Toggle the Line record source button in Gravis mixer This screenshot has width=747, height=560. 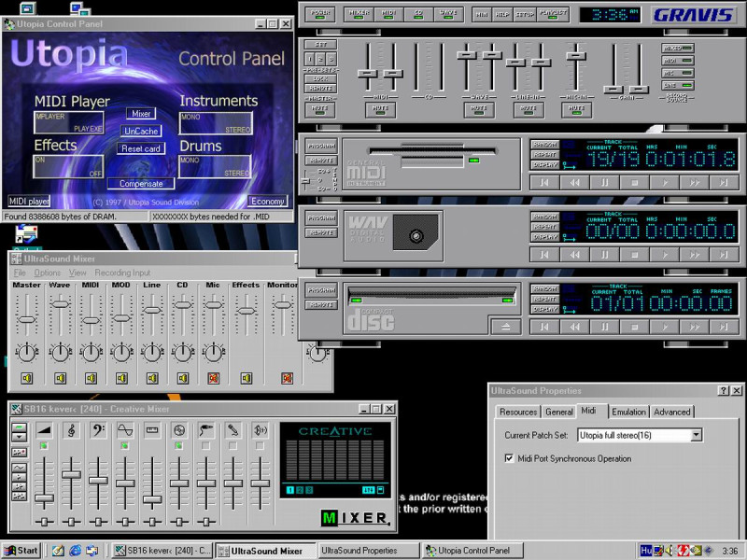[678, 85]
